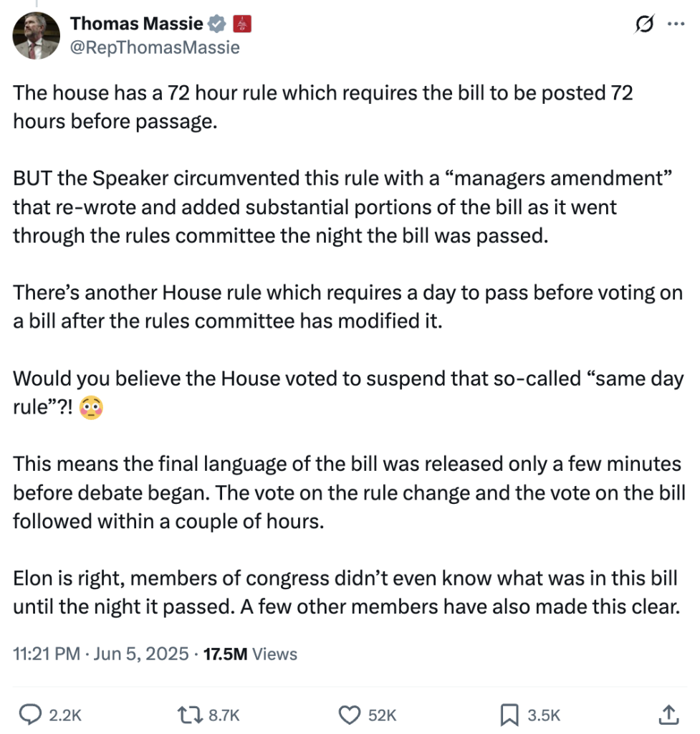Click the 3.5K bookmark count
The width and height of the screenshot is (700, 734).
[x=543, y=715]
